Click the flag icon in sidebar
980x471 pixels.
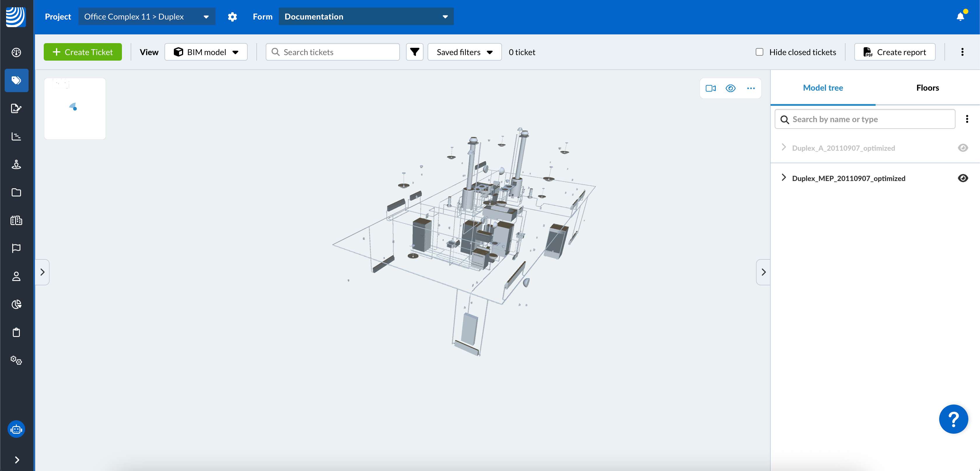16,248
